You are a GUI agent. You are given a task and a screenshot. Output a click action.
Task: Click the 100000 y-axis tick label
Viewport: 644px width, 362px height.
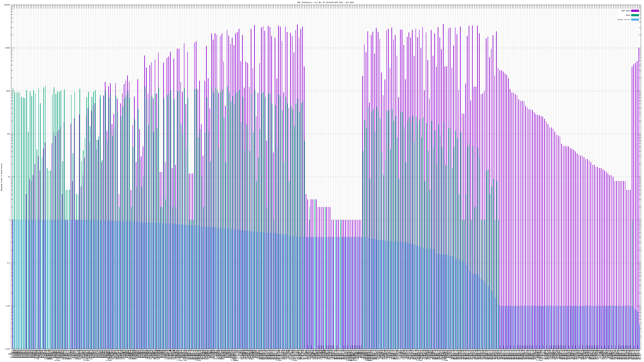tap(7, 5)
